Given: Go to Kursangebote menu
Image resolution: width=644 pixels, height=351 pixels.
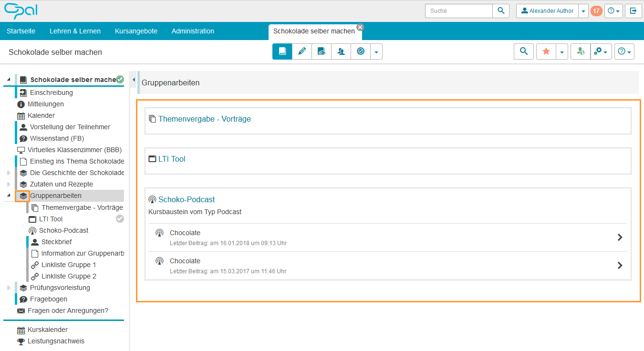Looking at the screenshot, I should pyautogui.click(x=136, y=31).
